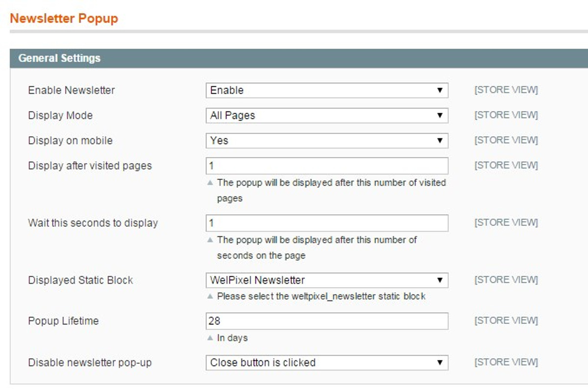
Task: Click the weltpixel_newsletter static block hint
Action: (x=321, y=296)
